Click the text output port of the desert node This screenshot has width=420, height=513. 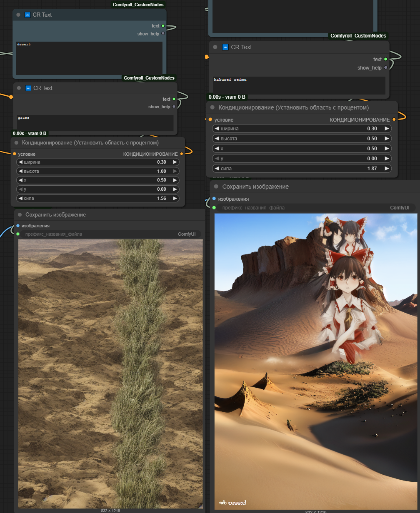point(163,26)
